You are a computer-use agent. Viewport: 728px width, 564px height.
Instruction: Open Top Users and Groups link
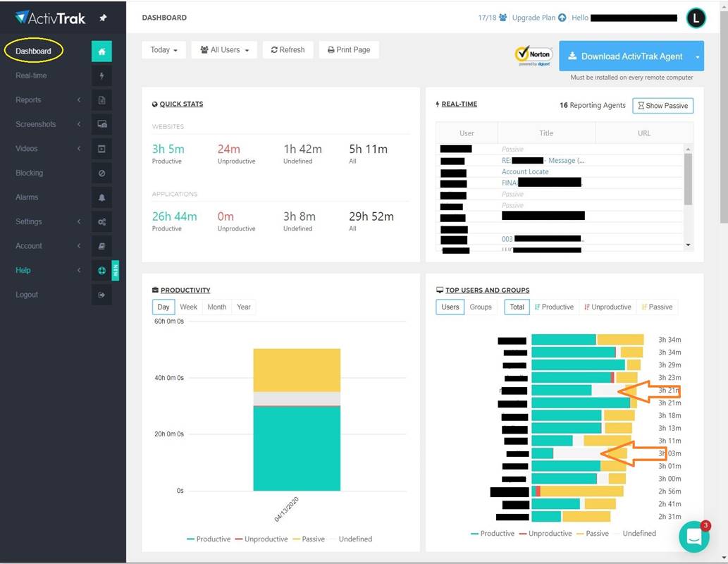[488, 290]
